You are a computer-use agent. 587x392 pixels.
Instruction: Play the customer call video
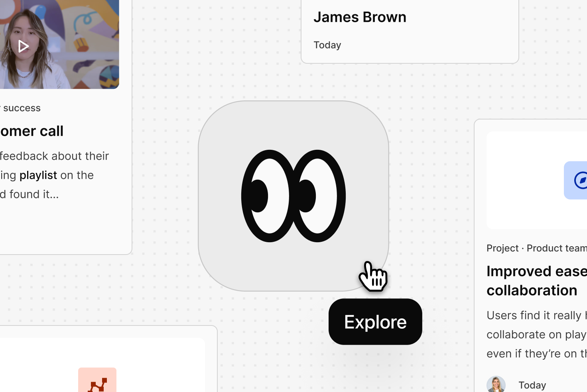click(23, 47)
